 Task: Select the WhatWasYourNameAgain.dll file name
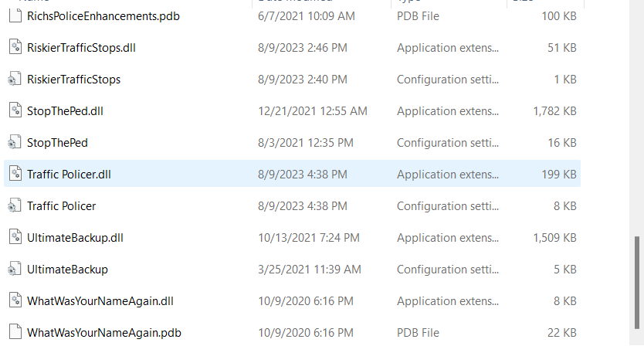100,300
